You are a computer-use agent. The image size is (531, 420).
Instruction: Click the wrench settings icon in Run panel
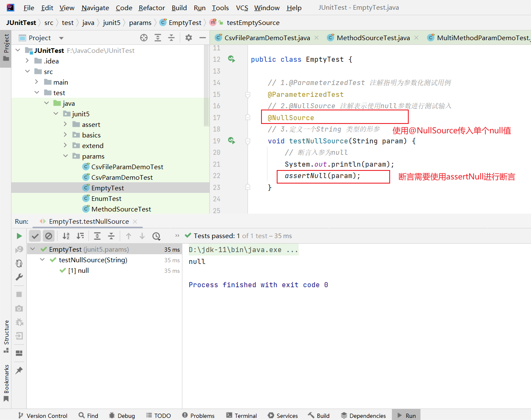19,277
